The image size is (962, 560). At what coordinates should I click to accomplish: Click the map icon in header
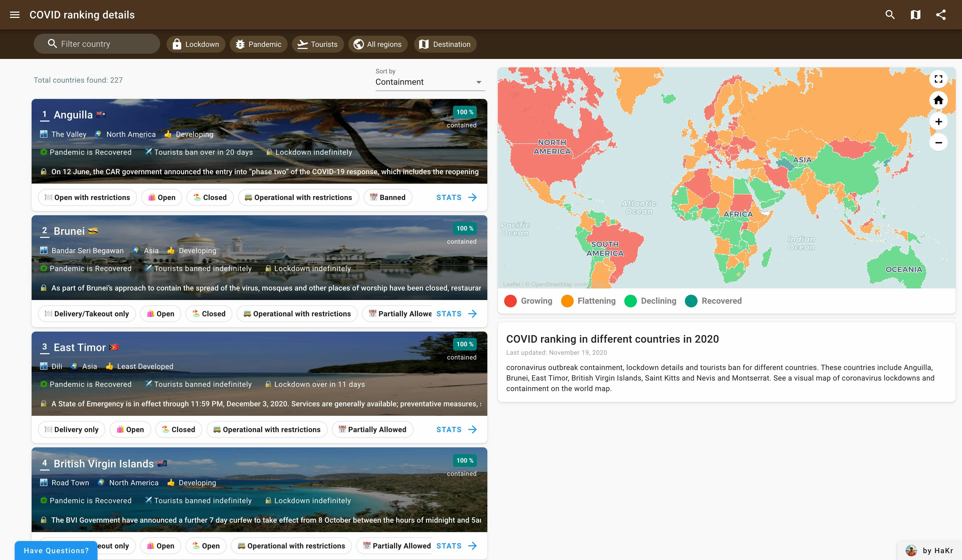tap(915, 15)
